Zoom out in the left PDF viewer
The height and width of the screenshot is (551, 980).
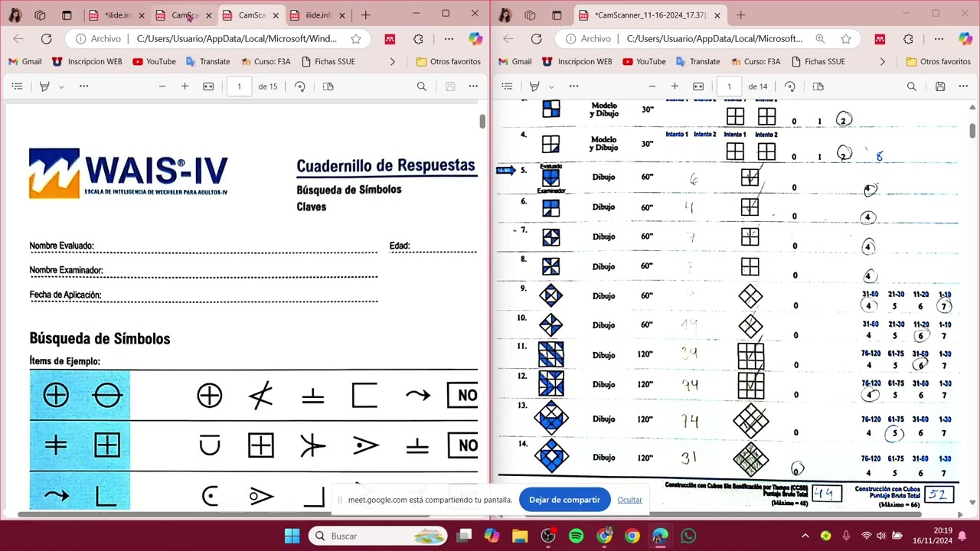(162, 86)
